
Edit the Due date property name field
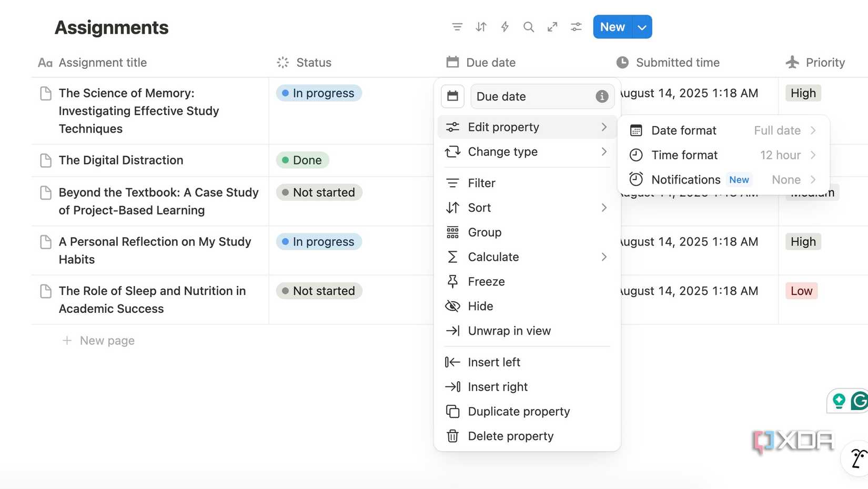click(532, 97)
